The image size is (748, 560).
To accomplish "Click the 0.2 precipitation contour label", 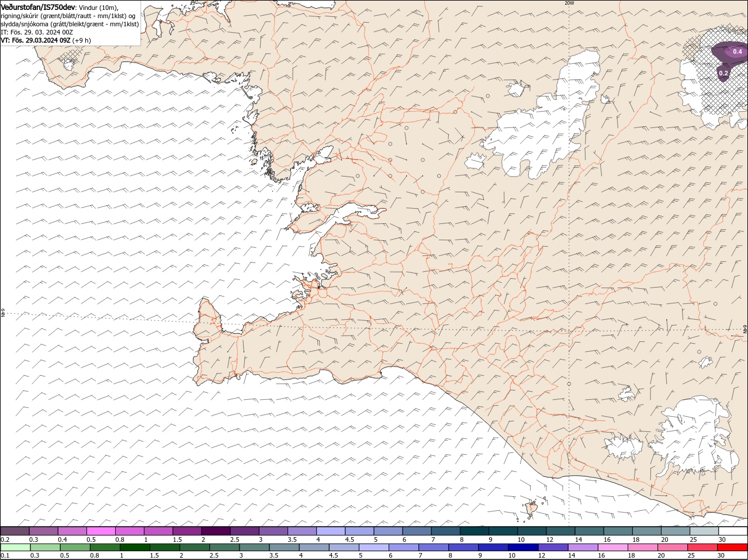I will 723,73.
